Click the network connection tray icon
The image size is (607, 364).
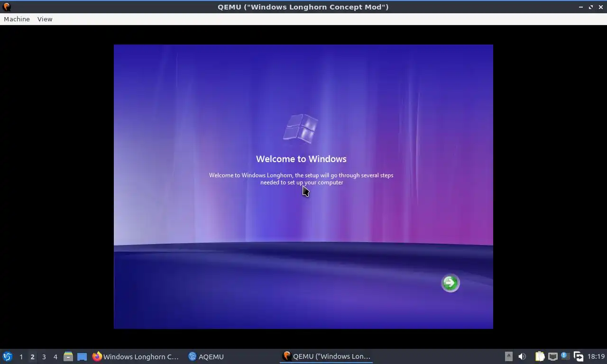(x=552, y=356)
